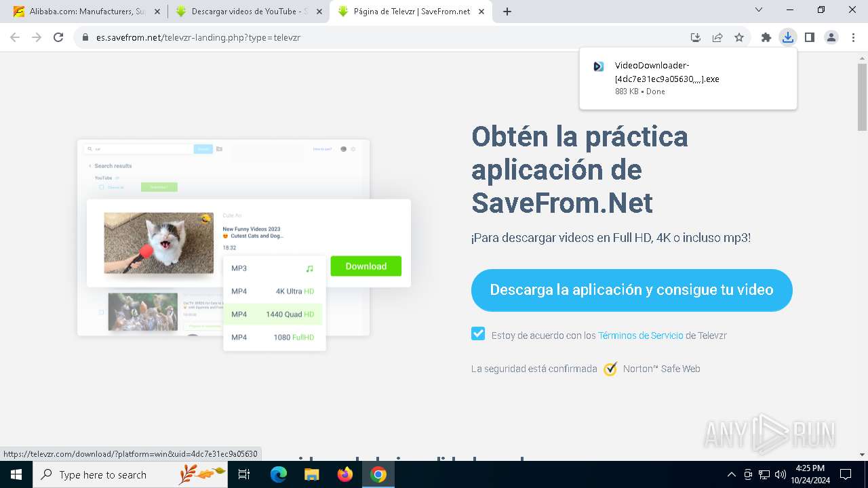Open the notification center icon
Image resolution: width=868 pixels, height=488 pixels.
click(846, 474)
